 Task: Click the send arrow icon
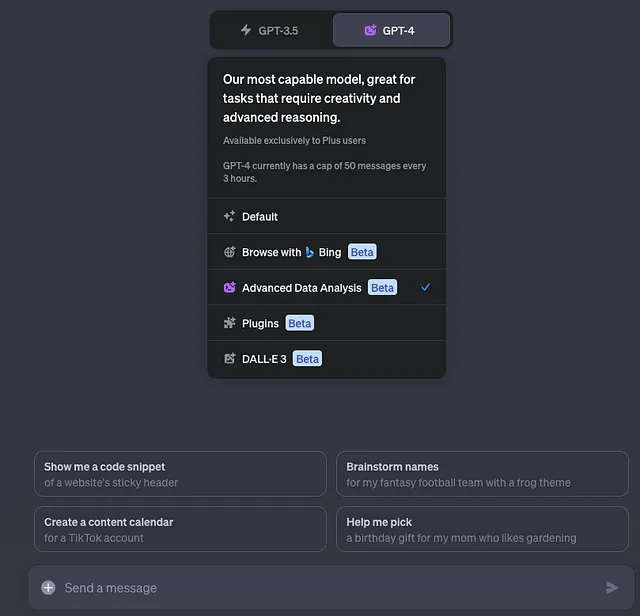(611, 588)
